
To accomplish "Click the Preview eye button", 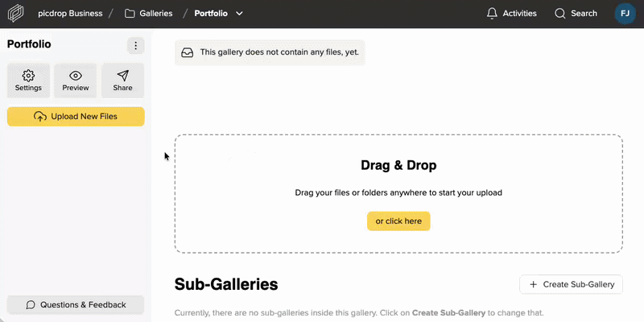I will coord(76,80).
